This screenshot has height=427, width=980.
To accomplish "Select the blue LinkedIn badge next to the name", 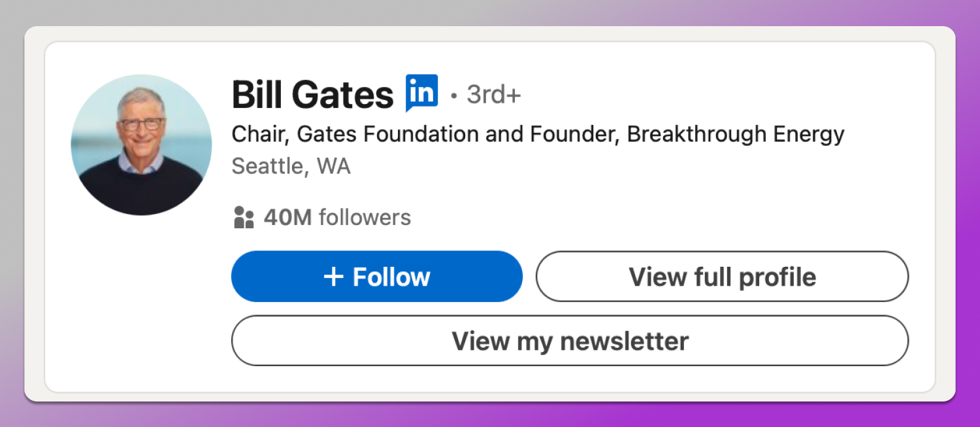I will click(421, 92).
